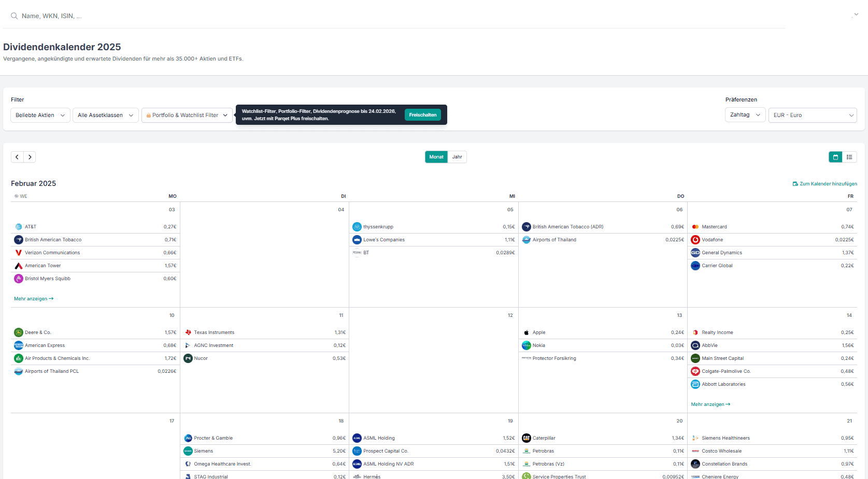
Task: Click the Nucor logo icon
Action: point(188,358)
